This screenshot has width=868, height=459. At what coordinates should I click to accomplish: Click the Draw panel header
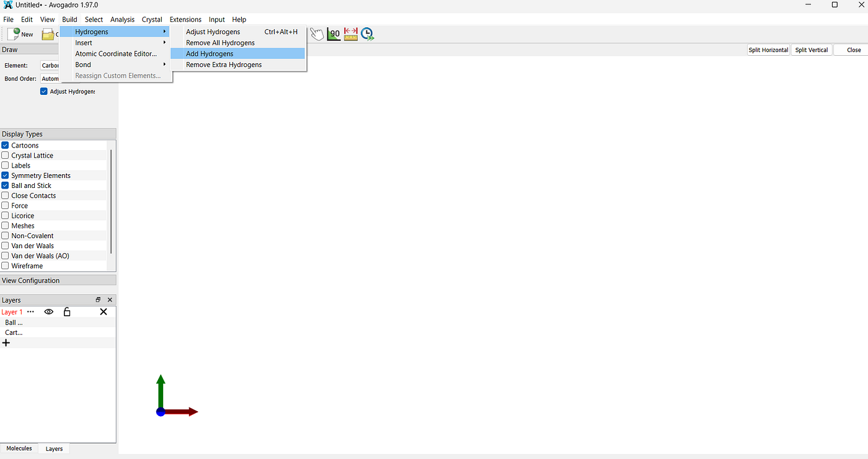[x=58, y=50]
